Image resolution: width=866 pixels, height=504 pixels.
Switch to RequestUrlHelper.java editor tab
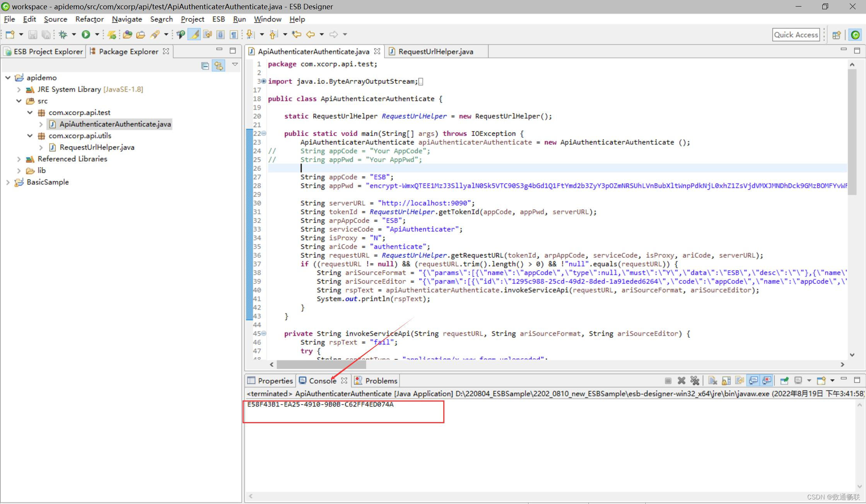coord(435,51)
